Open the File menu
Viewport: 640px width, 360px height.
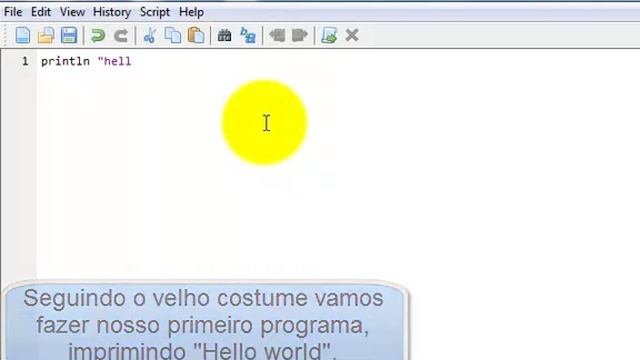[13, 12]
